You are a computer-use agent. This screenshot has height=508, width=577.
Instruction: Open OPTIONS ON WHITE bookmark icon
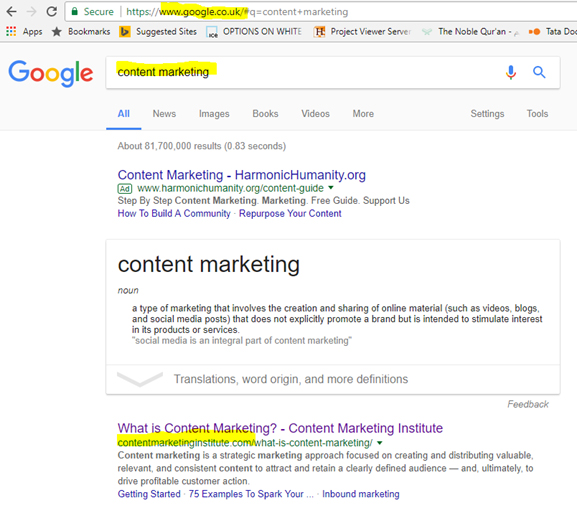(212, 32)
